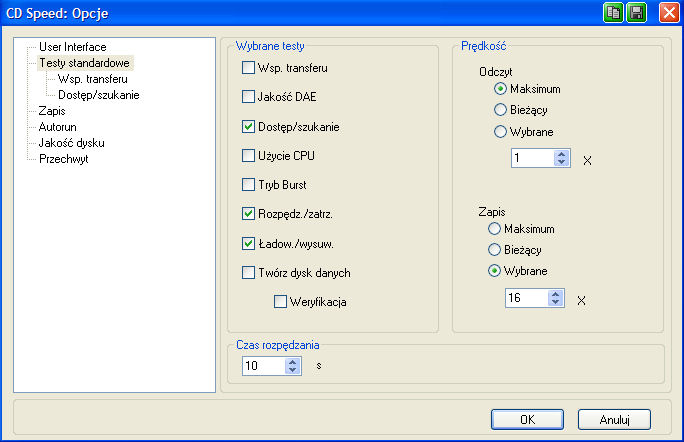Open Dostęp/szukanie sub-item in tree
Screen dimensions: 684x442
(99, 95)
